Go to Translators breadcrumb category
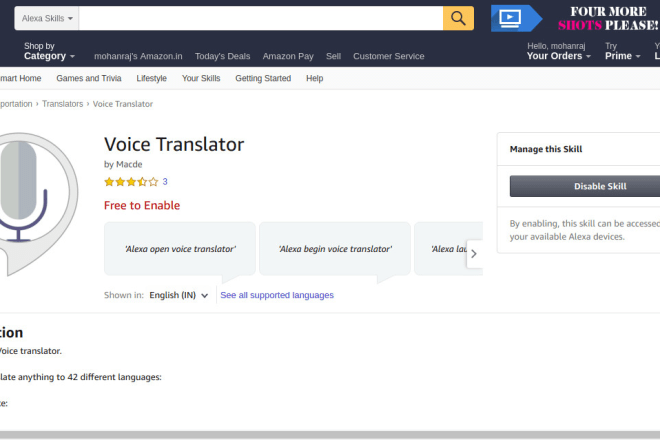This screenshot has height=440, width=660. [x=62, y=104]
